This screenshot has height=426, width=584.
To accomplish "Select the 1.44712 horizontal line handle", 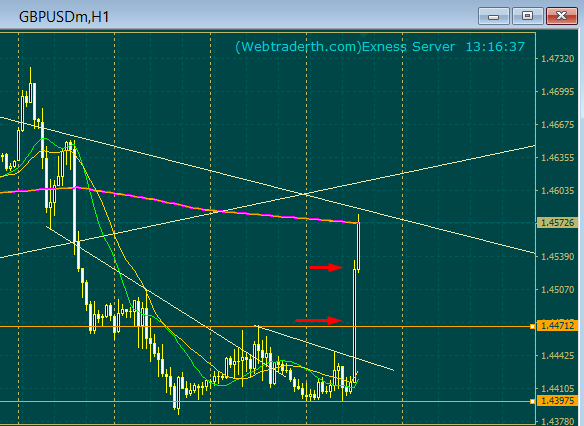I will tap(533, 327).
